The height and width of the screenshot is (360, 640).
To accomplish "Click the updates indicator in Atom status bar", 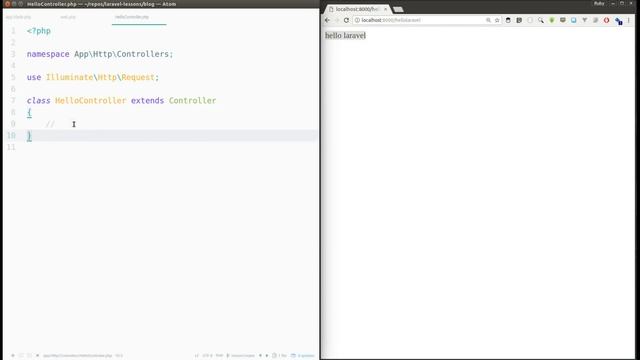I will point(303,356).
